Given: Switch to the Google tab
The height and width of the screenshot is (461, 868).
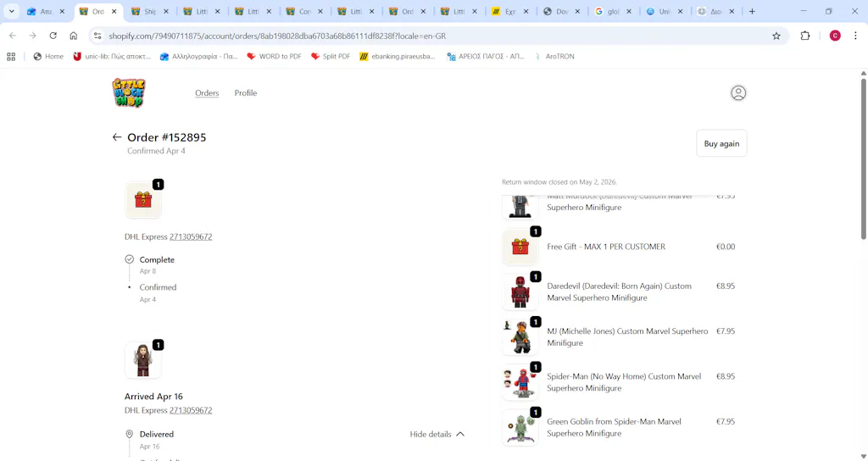Looking at the screenshot, I should 614,11.
